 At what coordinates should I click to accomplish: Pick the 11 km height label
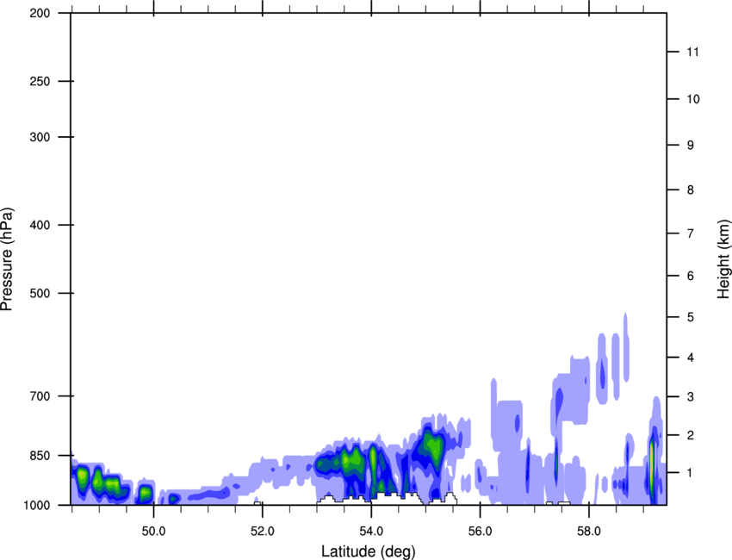(692, 52)
